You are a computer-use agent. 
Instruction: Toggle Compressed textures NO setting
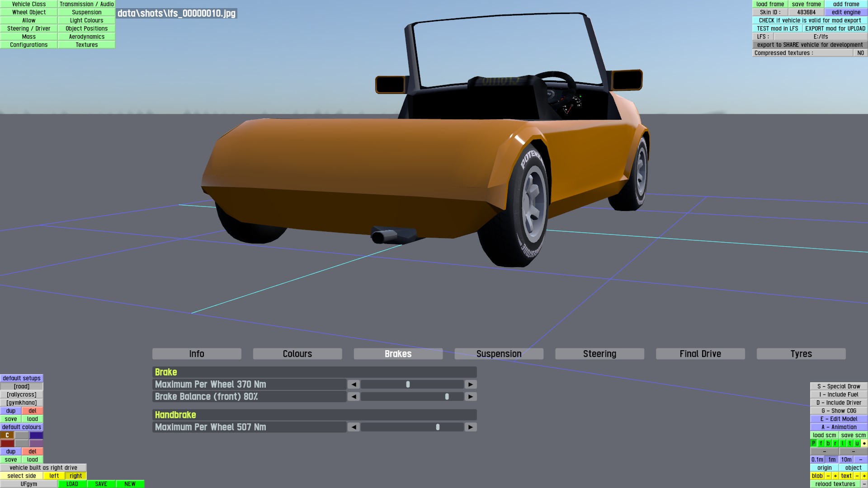[860, 53]
